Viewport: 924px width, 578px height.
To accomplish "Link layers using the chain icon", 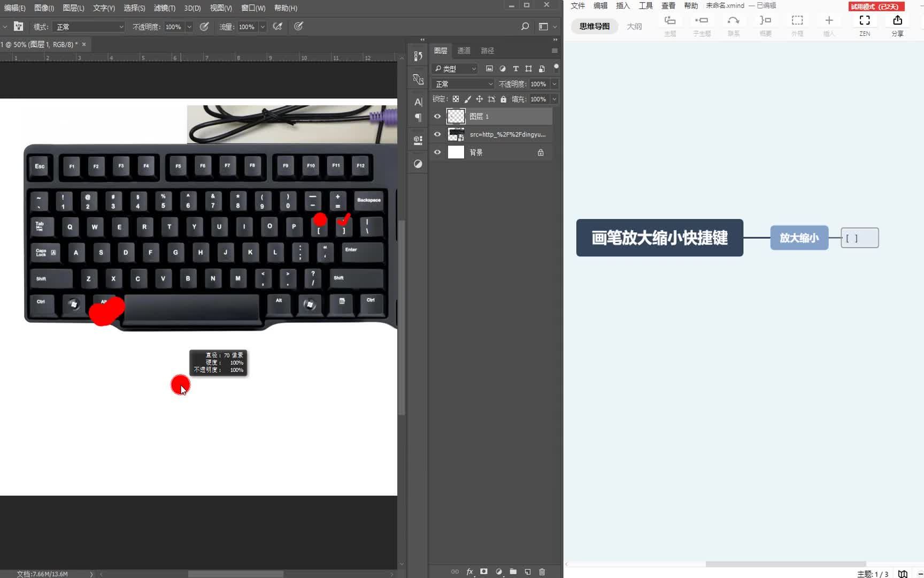I will tap(455, 572).
